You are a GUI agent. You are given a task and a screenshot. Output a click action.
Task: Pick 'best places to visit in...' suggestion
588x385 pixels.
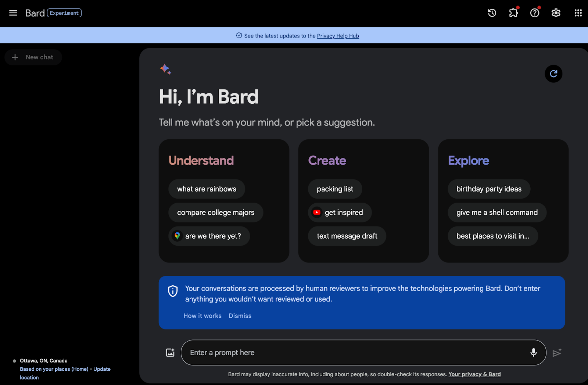point(493,236)
